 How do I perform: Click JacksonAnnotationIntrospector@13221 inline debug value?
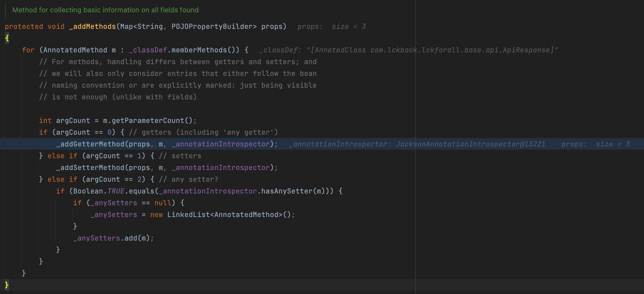point(470,144)
